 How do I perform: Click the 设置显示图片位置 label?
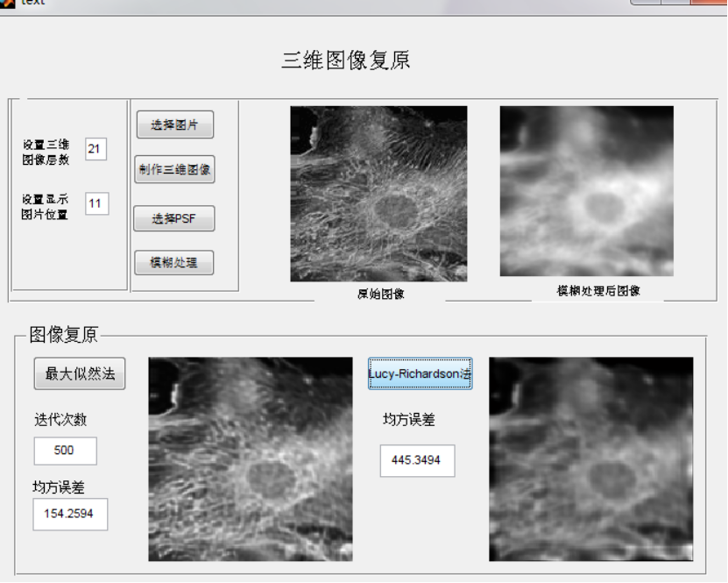tap(45, 207)
